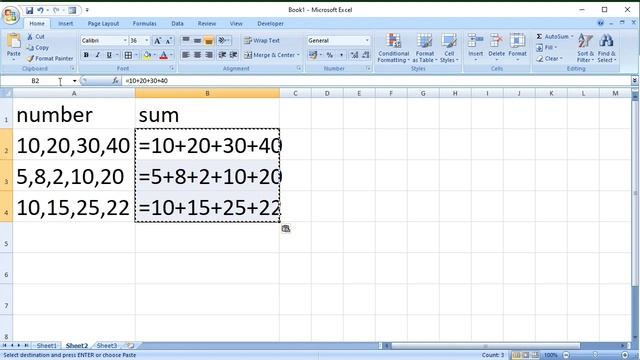Switch to the Developer tab

[x=270, y=24]
